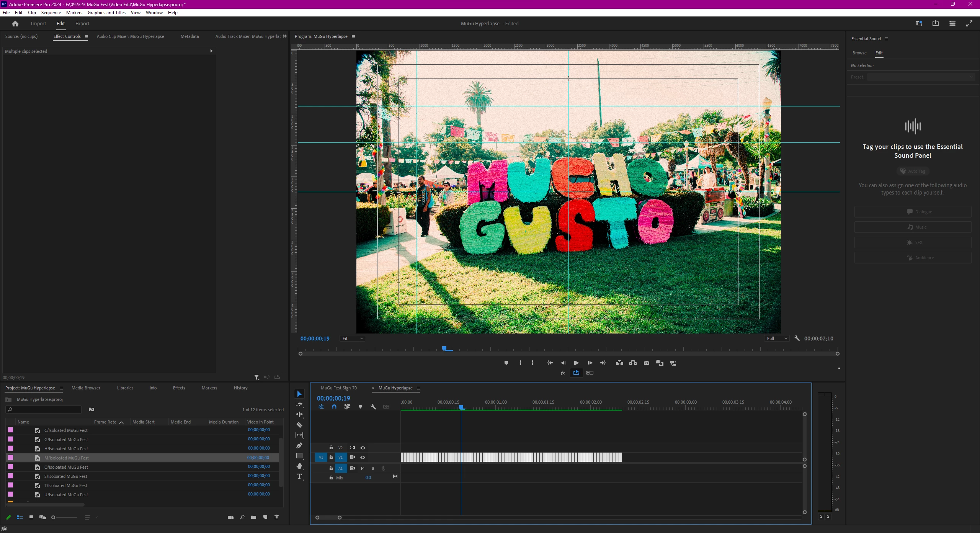Select the Pen tool

pos(299,445)
